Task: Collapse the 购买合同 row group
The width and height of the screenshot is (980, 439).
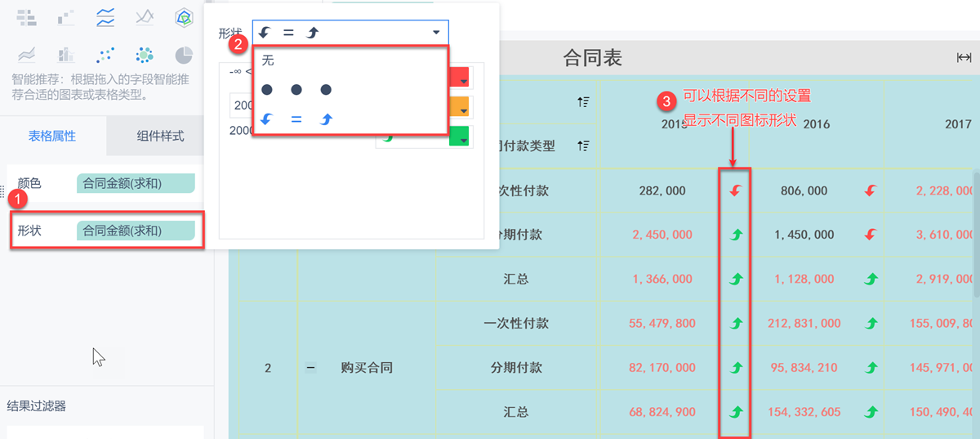Action: [x=310, y=368]
